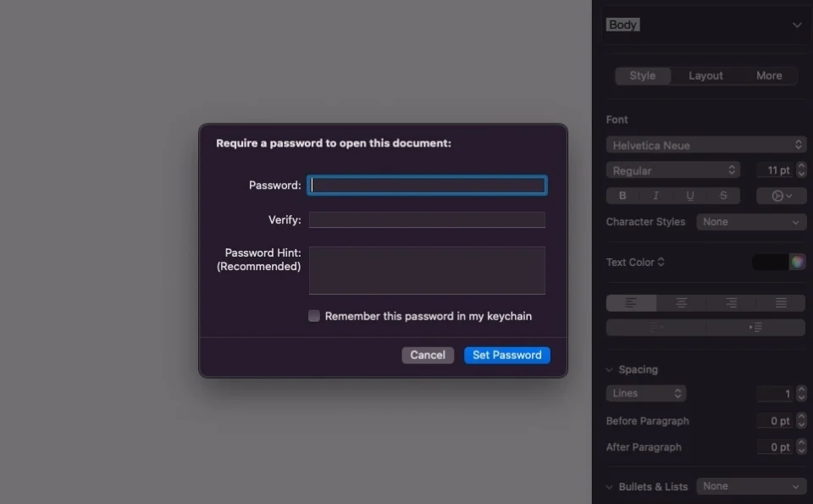Toggle underline formatting button
The image size is (813, 504).
pyautogui.click(x=689, y=196)
